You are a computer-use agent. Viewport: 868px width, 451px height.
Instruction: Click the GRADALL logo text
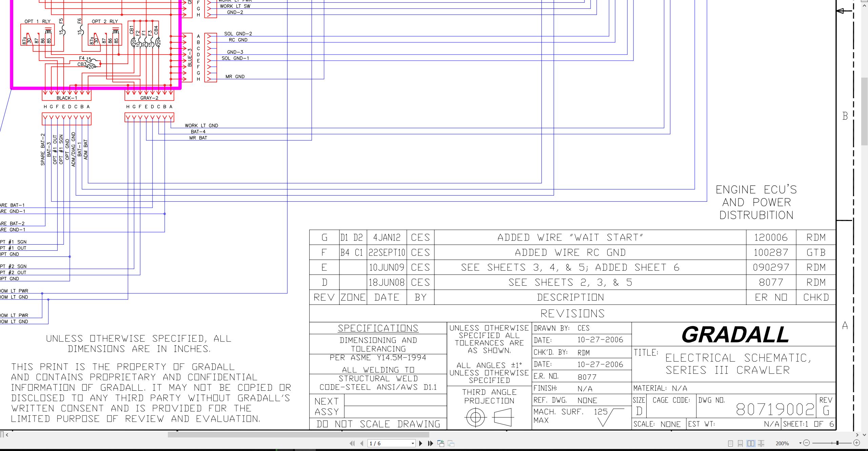click(735, 335)
